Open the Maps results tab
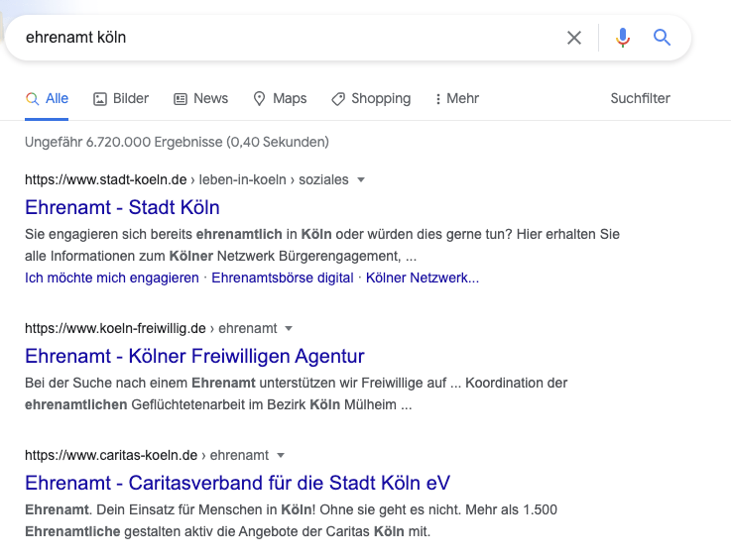This screenshot has height=560, width=731. point(280,99)
